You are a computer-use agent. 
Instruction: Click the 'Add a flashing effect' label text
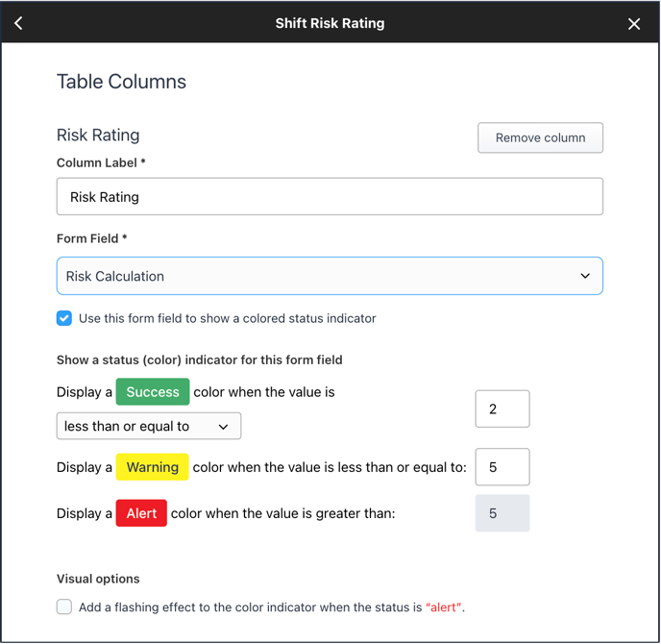coord(272,607)
